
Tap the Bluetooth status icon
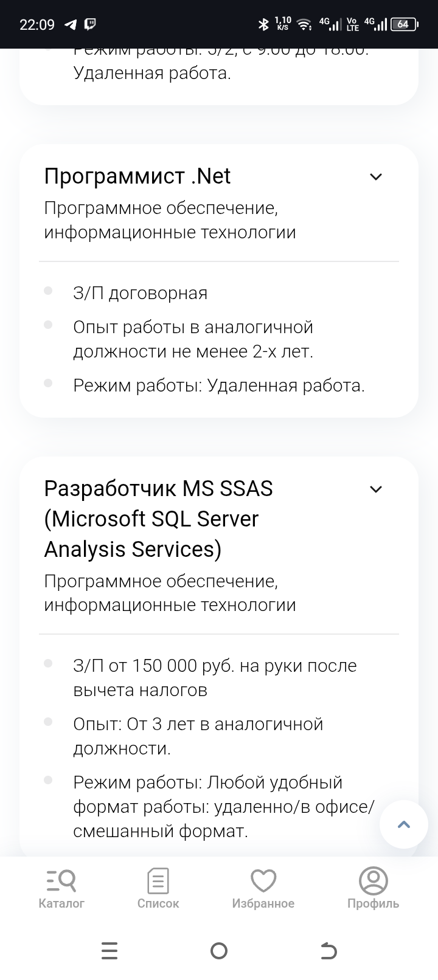tap(263, 24)
